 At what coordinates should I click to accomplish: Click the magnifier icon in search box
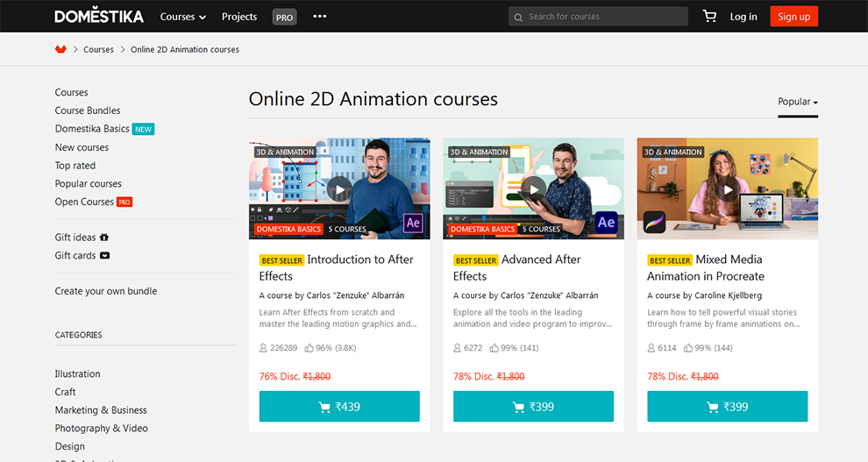518,18
